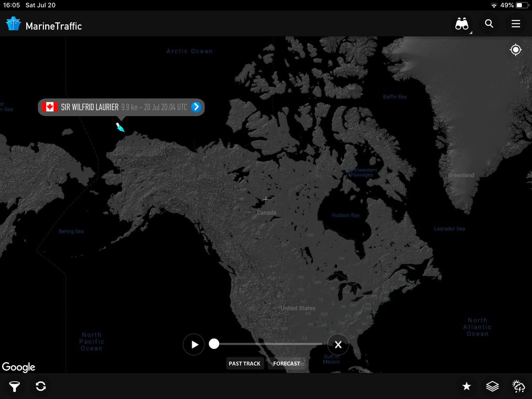This screenshot has width=532, height=399.
Task: Play the past track animation
Action: [x=194, y=344]
